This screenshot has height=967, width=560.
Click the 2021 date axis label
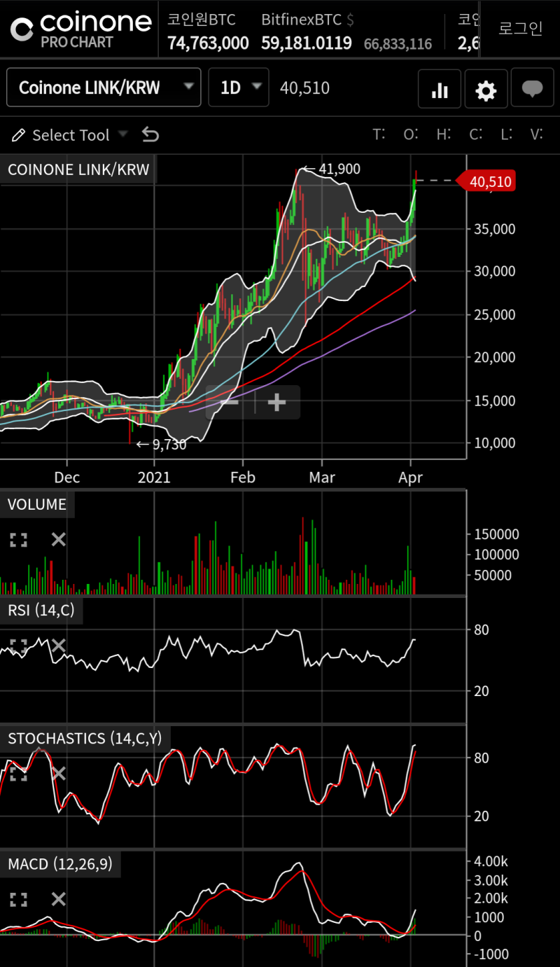click(154, 478)
